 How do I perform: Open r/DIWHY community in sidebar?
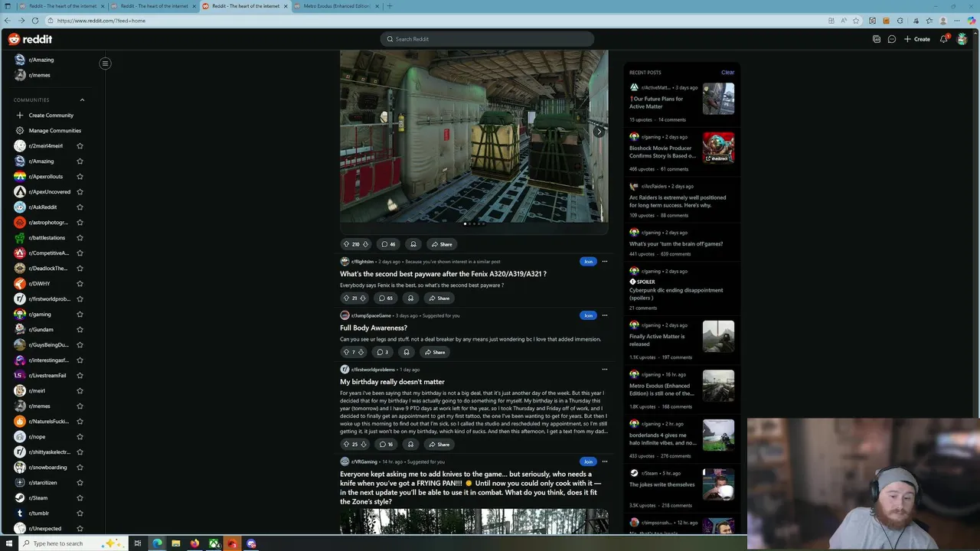(x=39, y=284)
